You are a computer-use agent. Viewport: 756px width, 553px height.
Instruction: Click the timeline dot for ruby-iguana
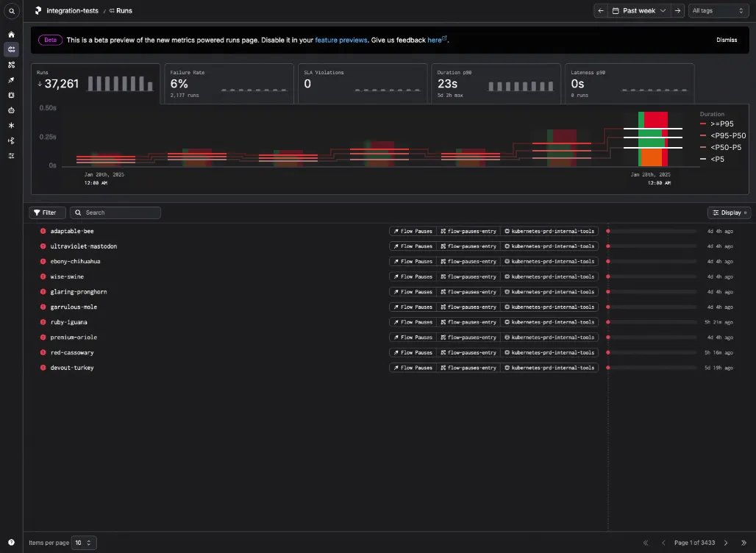pyautogui.click(x=608, y=322)
